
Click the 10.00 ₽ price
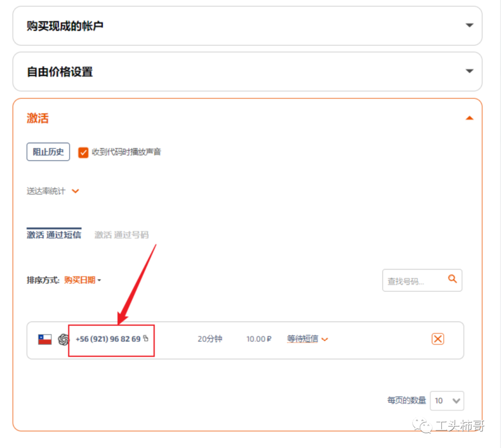[x=258, y=339]
